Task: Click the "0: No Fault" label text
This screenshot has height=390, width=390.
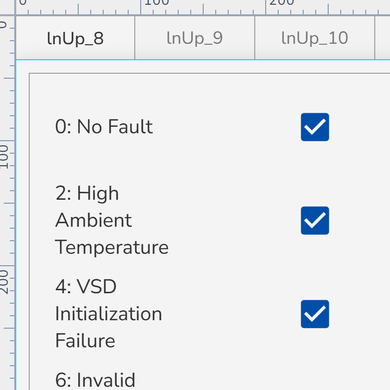Action: [x=104, y=127]
